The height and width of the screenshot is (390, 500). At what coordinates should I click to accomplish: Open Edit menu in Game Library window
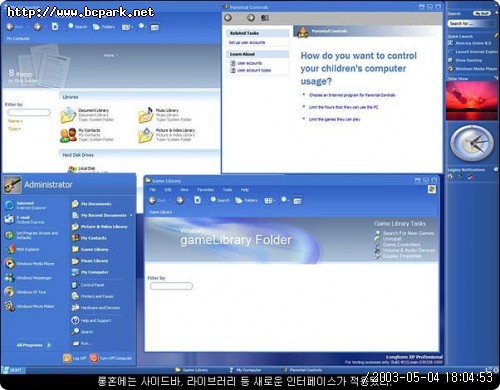[168, 190]
